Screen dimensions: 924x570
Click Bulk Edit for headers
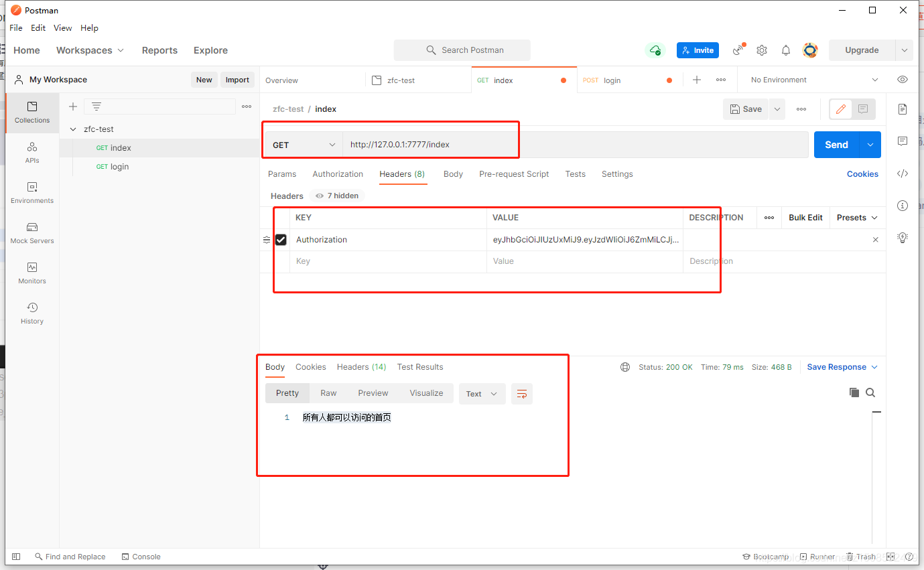pos(805,218)
